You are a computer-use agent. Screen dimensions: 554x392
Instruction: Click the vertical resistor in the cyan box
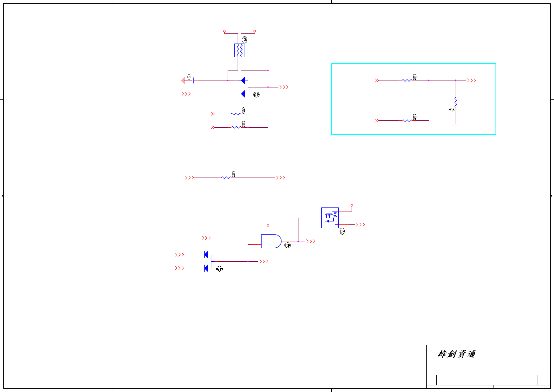pyautogui.click(x=456, y=102)
